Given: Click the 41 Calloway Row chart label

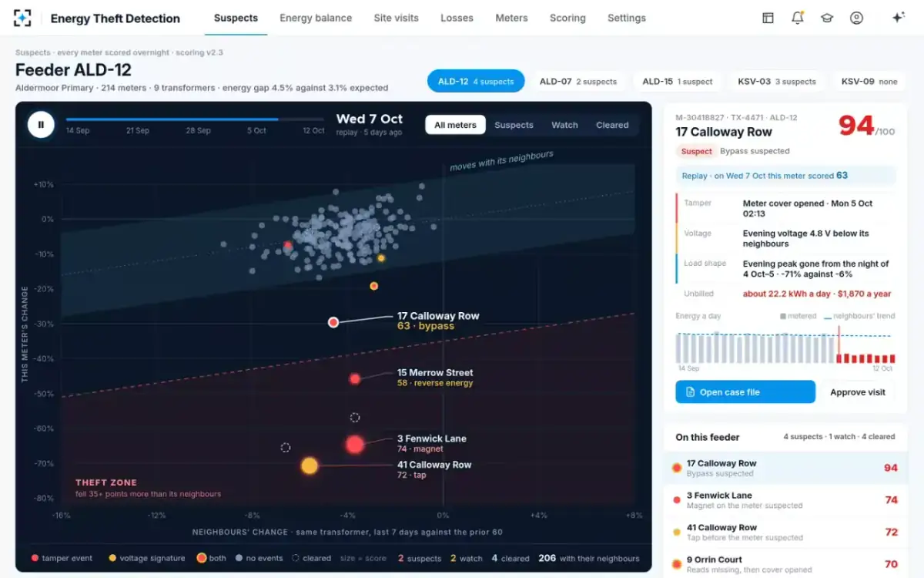Looking at the screenshot, I should 434,469.
